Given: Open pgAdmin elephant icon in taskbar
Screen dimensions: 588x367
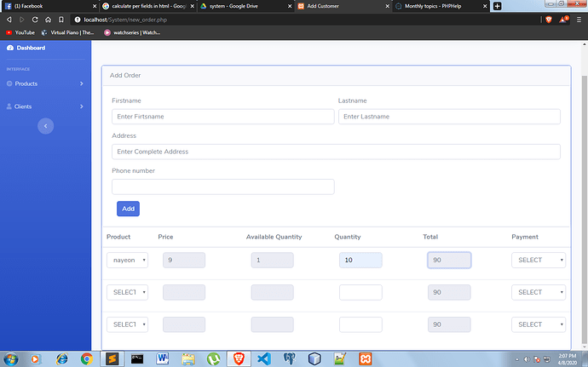Looking at the screenshot, I should (x=290, y=358).
